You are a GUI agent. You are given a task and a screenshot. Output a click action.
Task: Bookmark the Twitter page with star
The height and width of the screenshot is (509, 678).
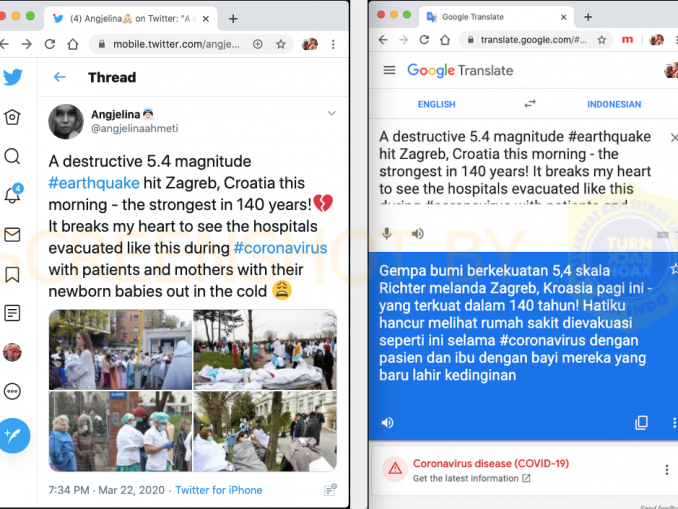coord(281,44)
